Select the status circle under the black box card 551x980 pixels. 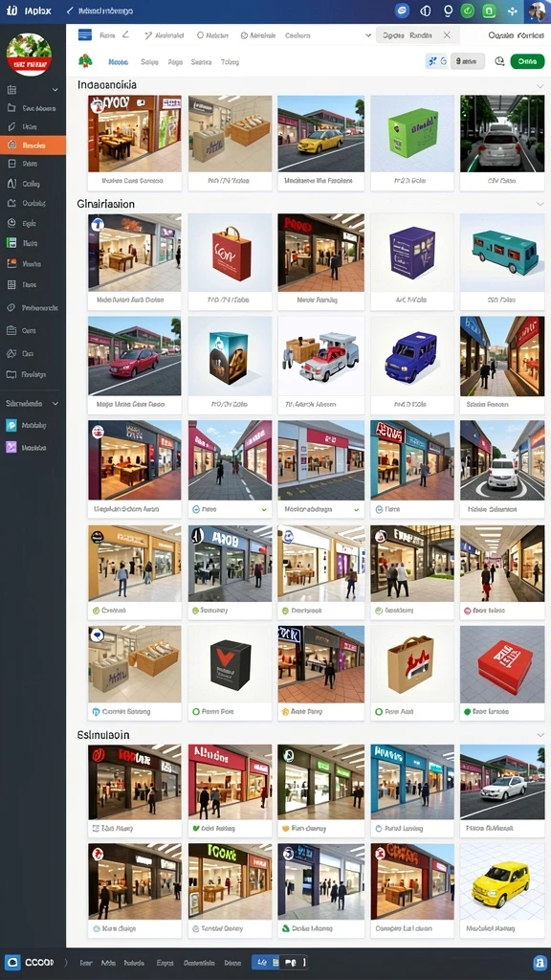point(196,711)
